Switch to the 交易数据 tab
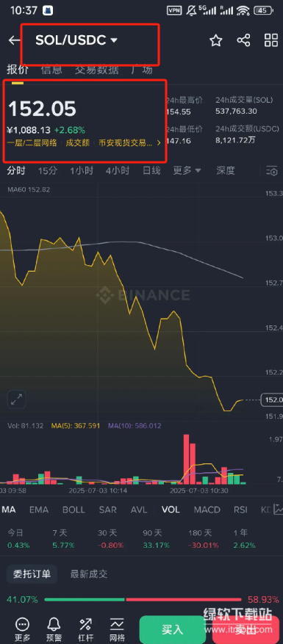The width and height of the screenshot is (283, 644). click(97, 70)
